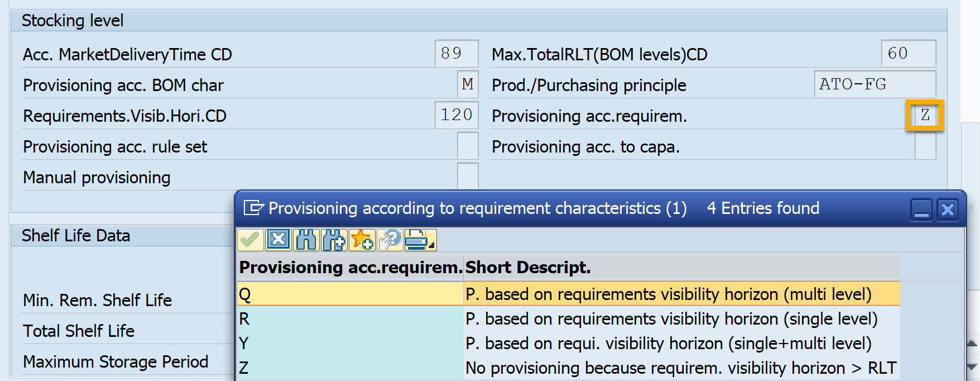This screenshot has width=980, height=381.
Task: Click the binoculars Find icon
Action: pos(306,240)
